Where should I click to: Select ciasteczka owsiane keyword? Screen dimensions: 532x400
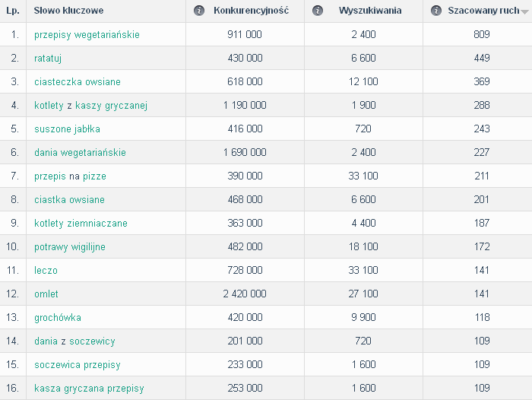(x=78, y=82)
